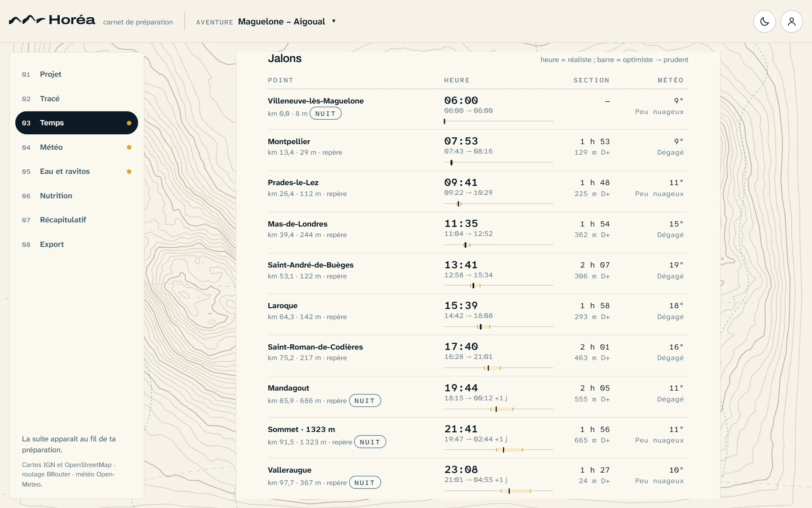Click the 13:41 realistic time value
Viewport: 812px width, 508px height.
(x=461, y=265)
